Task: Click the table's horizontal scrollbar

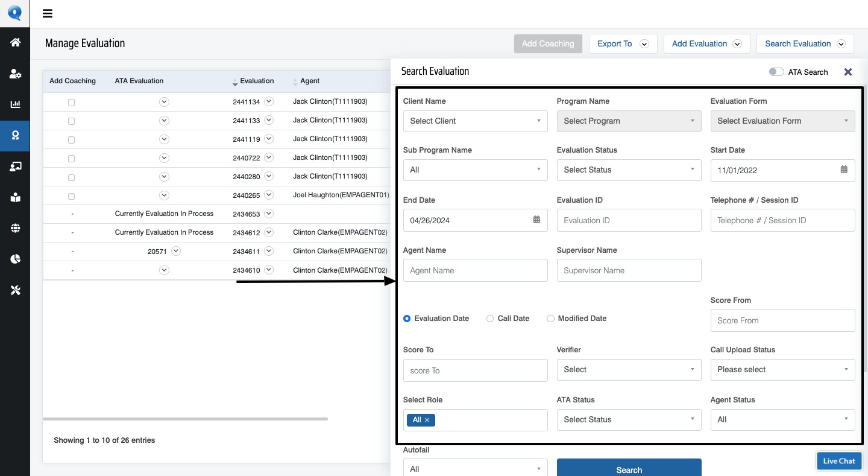Action: coord(185,419)
